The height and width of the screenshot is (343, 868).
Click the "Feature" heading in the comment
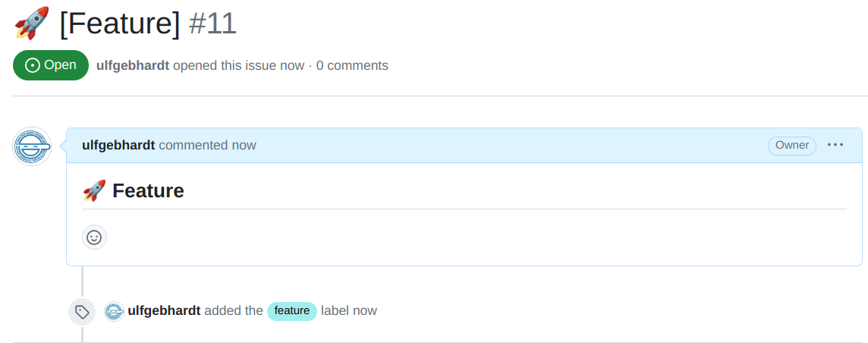148,190
